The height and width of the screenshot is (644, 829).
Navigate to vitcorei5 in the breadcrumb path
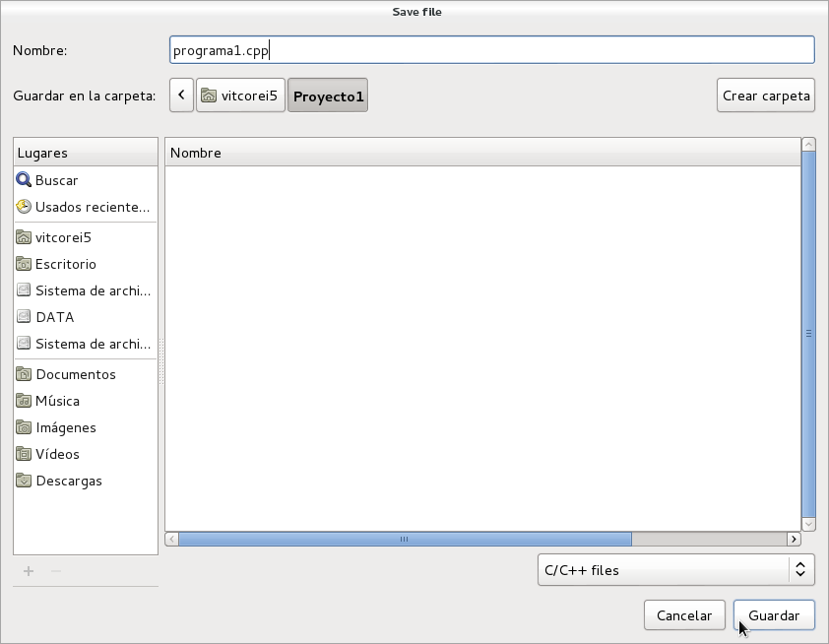tap(240, 96)
